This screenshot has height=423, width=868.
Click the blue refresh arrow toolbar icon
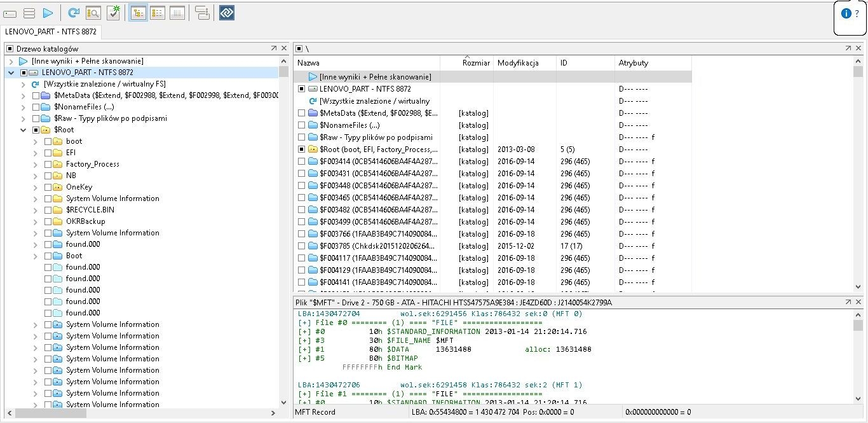tap(74, 13)
